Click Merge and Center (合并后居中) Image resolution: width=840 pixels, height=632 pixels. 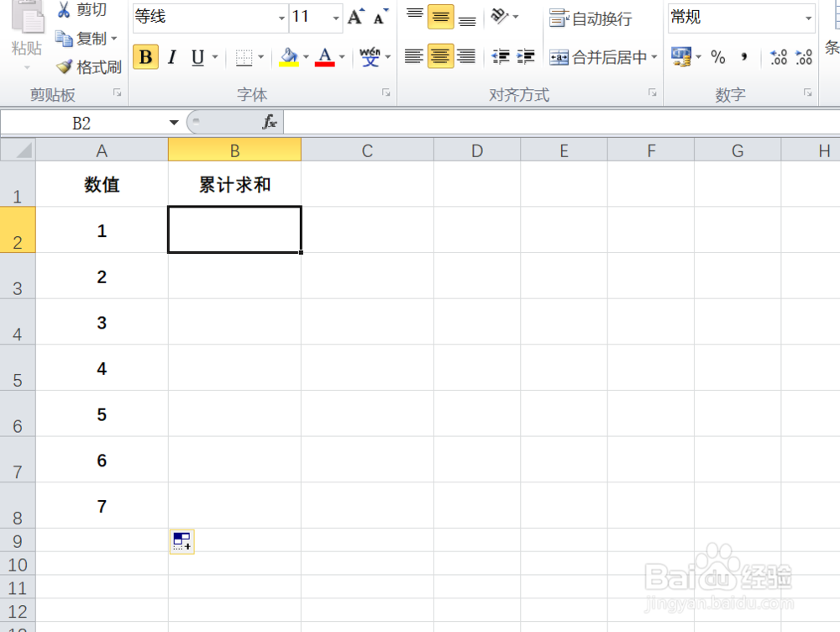tap(598, 57)
